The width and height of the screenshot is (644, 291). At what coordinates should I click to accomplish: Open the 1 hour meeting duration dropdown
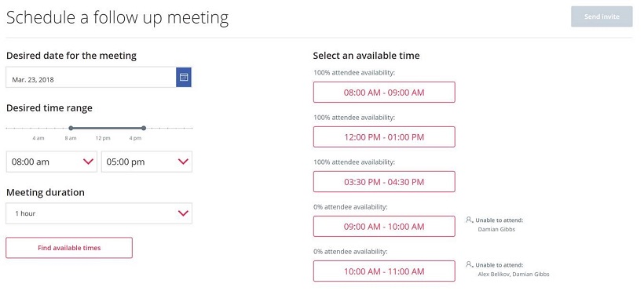point(99,213)
